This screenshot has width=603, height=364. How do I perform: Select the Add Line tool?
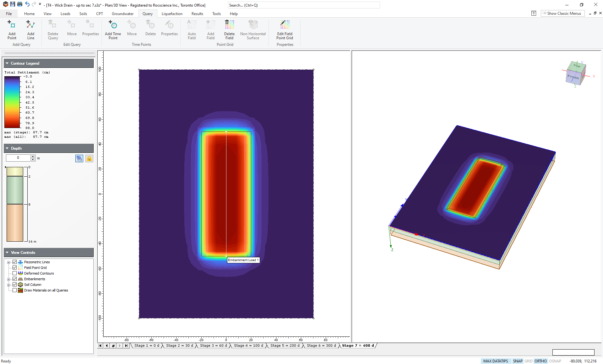pyautogui.click(x=30, y=30)
